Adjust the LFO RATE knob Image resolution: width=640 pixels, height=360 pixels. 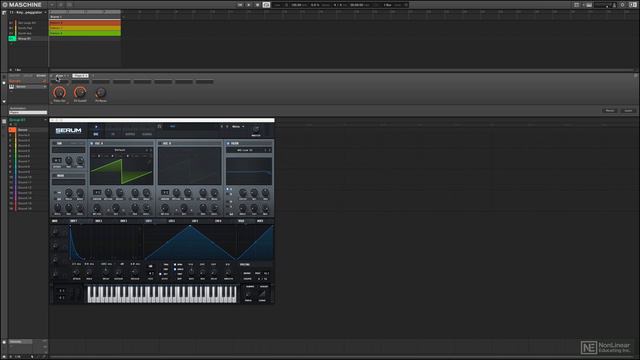tap(191, 272)
